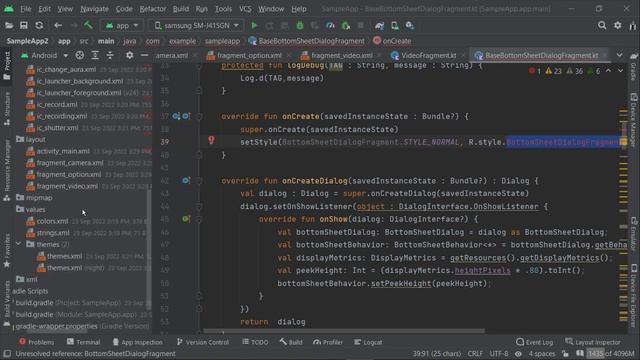This screenshot has width=640, height=360.
Task: Click the Search Everywhere magnifier icon
Action: click(x=602, y=25)
